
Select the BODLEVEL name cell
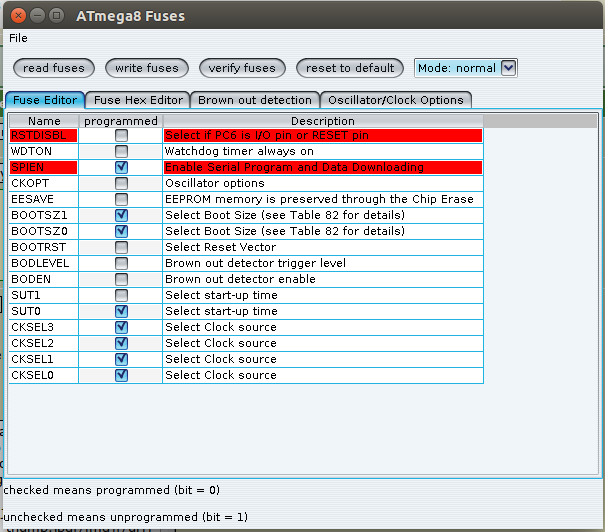[x=44, y=263]
